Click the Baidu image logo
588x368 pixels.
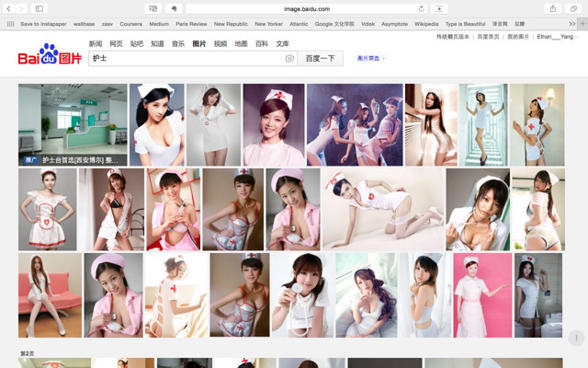(x=50, y=57)
